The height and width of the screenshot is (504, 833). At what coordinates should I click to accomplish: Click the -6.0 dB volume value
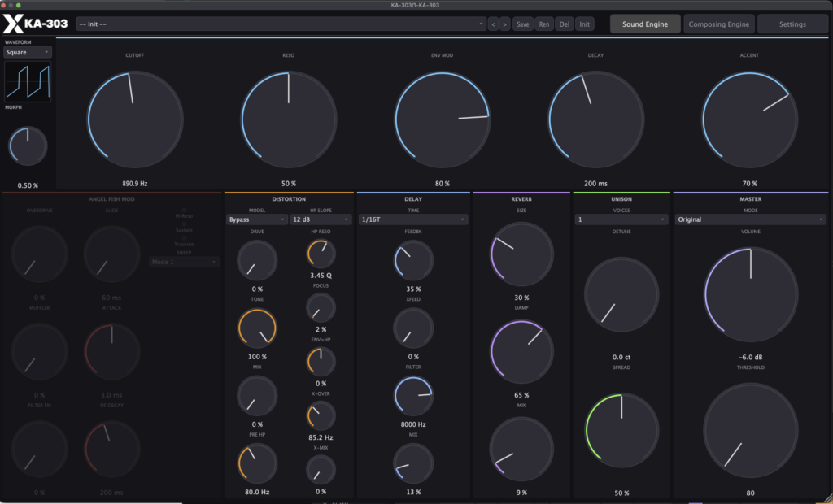click(x=751, y=358)
